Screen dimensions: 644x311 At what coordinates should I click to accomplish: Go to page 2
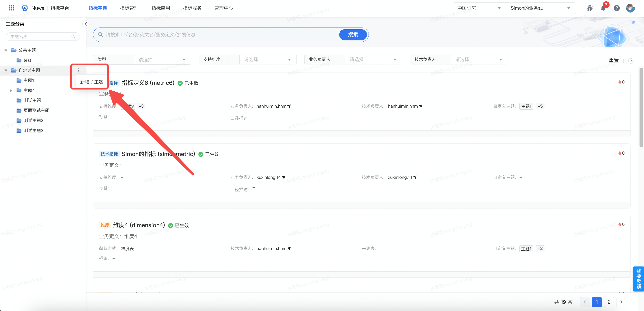pyautogui.click(x=609, y=302)
